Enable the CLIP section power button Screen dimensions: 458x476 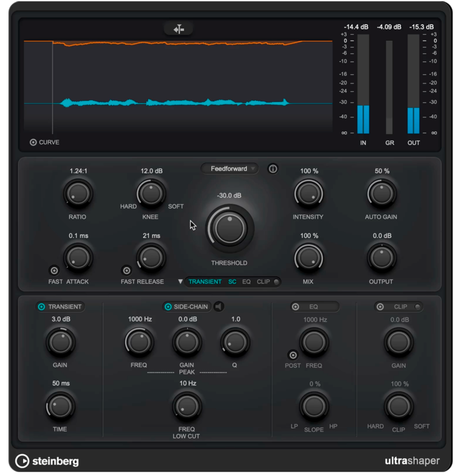[380, 307]
